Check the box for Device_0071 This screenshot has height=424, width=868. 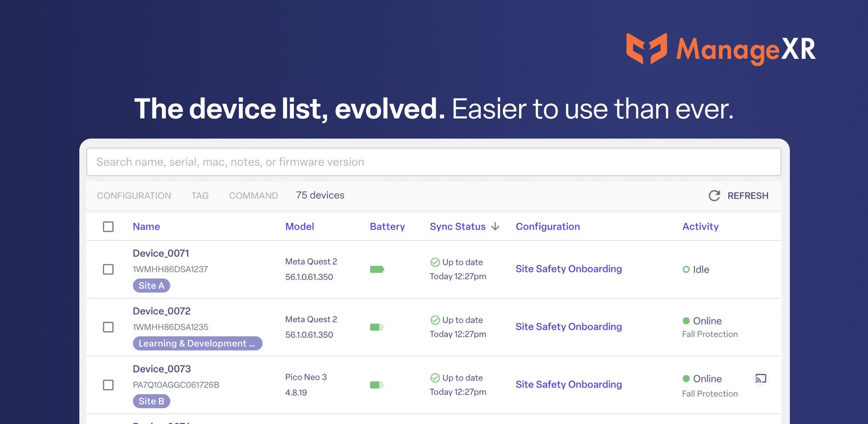pyautogui.click(x=108, y=269)
